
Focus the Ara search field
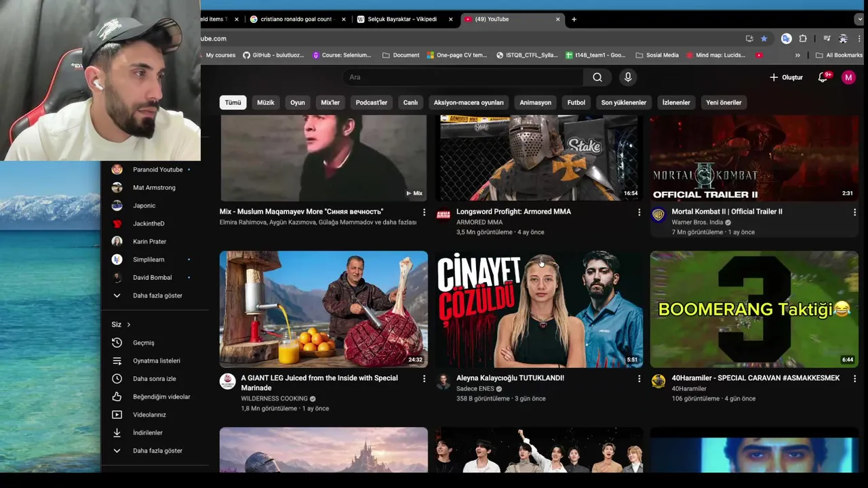[463, 77]
